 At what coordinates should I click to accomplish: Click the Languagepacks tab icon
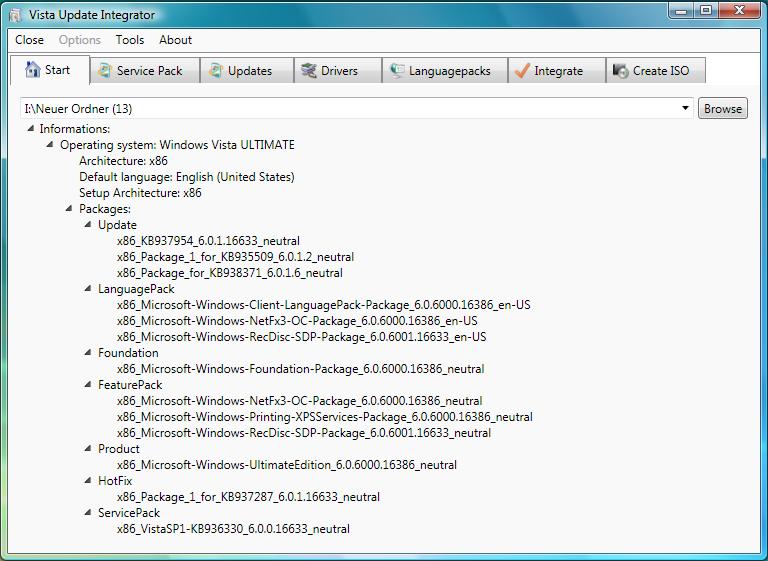pyautogui.click(x=397, y=71)
